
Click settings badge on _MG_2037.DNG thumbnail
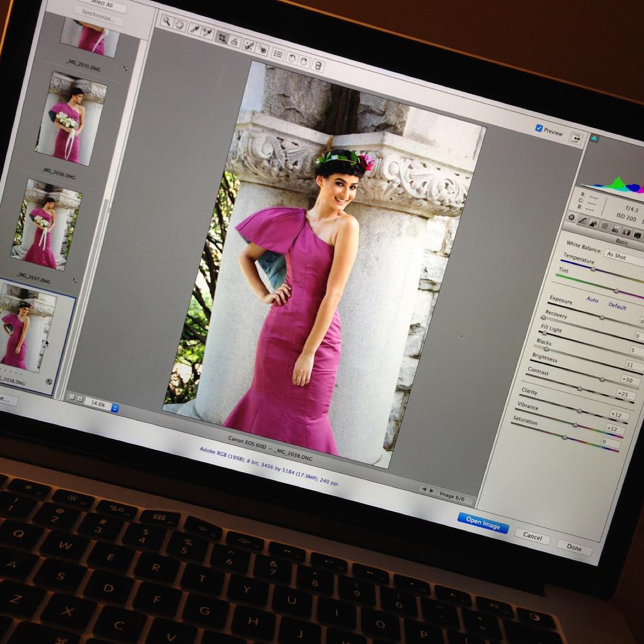pos(74,280)
